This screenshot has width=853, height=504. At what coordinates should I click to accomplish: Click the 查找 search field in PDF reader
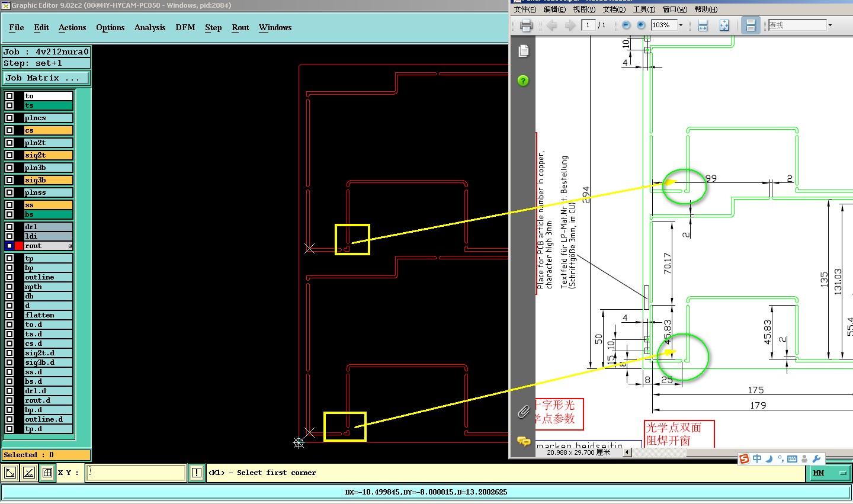[797, 25]
